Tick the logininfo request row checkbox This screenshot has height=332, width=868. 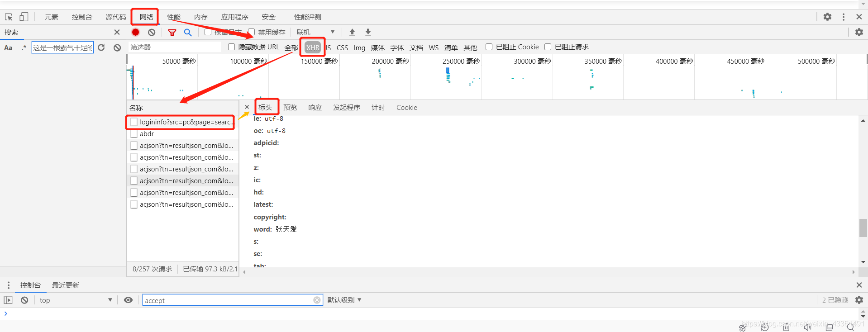click(134, 122)
